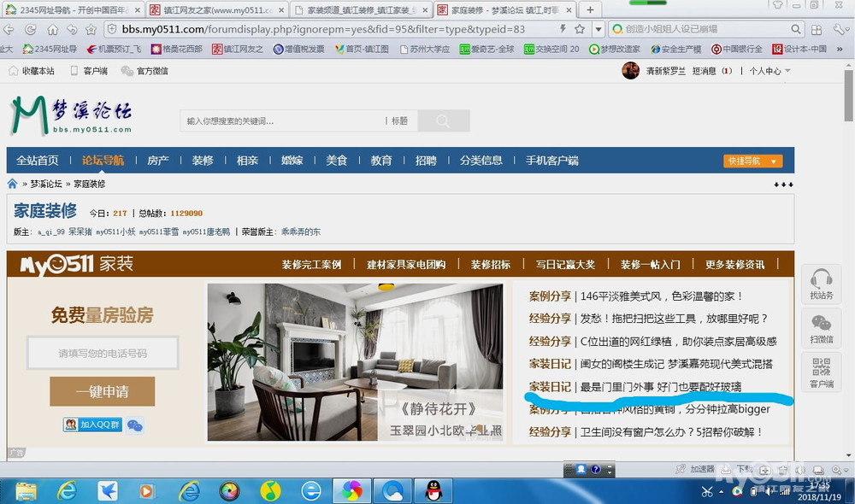Click bookmark star in address bar

click(579, 29)
